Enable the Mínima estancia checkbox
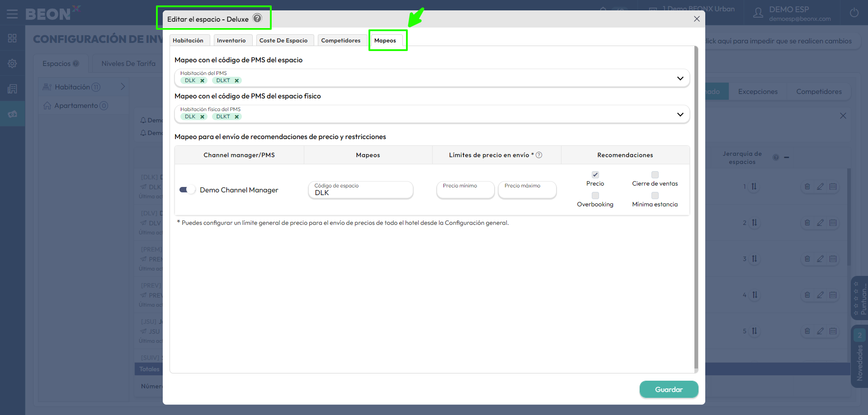Screen dimensions: 868x415 [x=655, y=196]
